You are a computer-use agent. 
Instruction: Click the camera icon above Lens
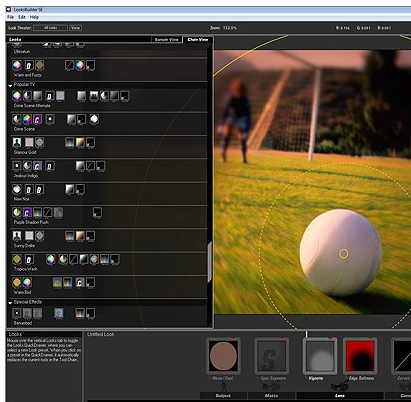point(339,387)
